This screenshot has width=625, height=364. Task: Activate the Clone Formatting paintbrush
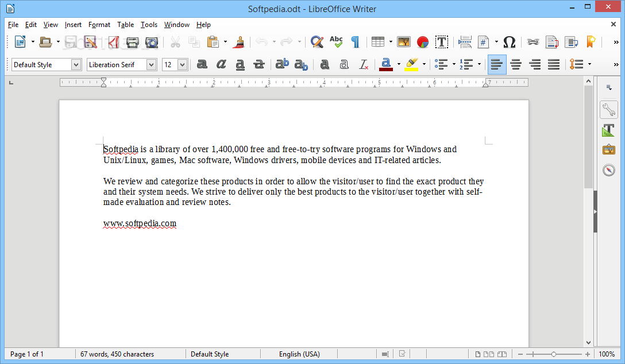coord(239,42)
